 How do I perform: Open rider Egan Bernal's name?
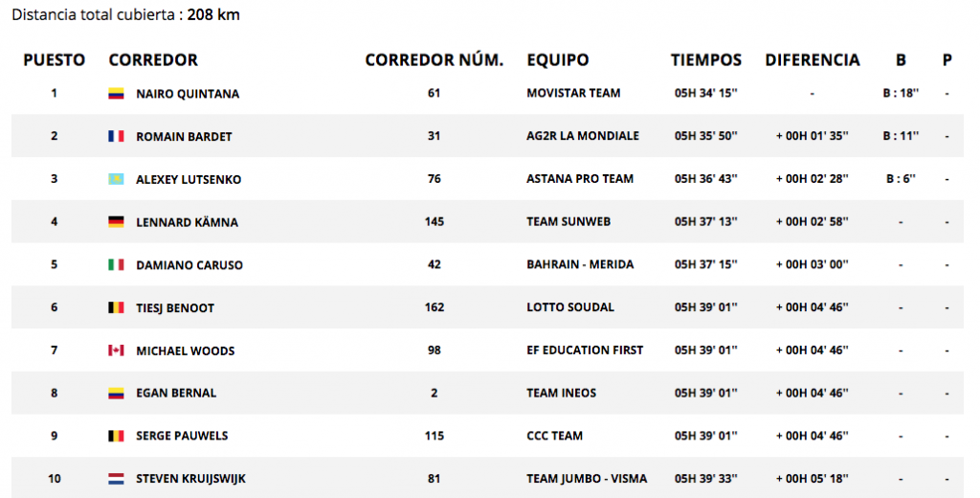point(176,393)
